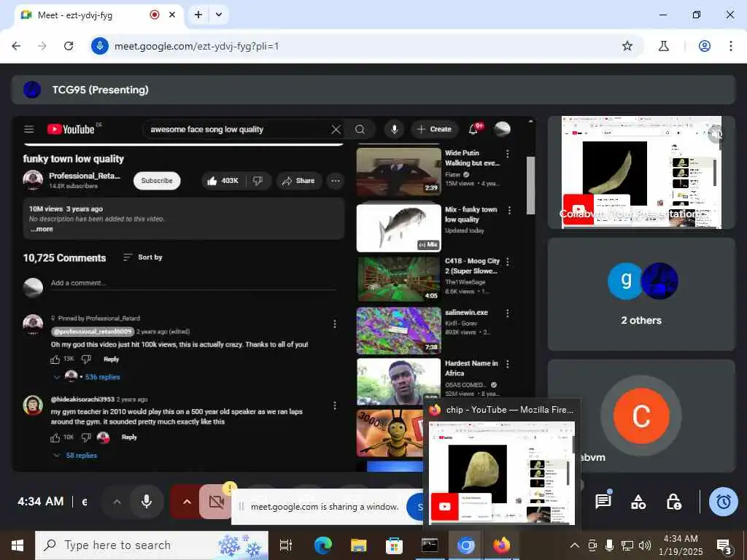Open Chrome three-dot menu
The image size is (747, 560).
[x=730, y=46]
